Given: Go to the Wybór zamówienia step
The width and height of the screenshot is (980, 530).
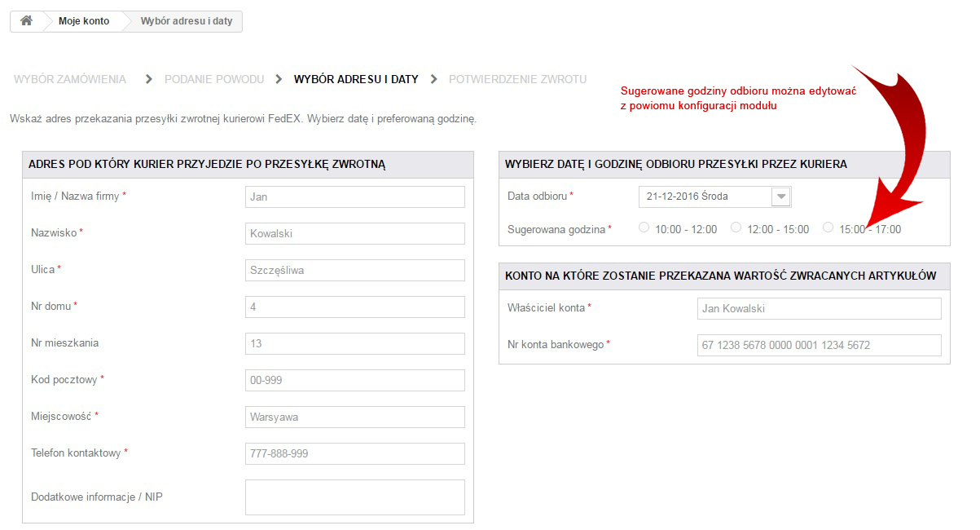Looking at the screenshot, I should [70, 79].
